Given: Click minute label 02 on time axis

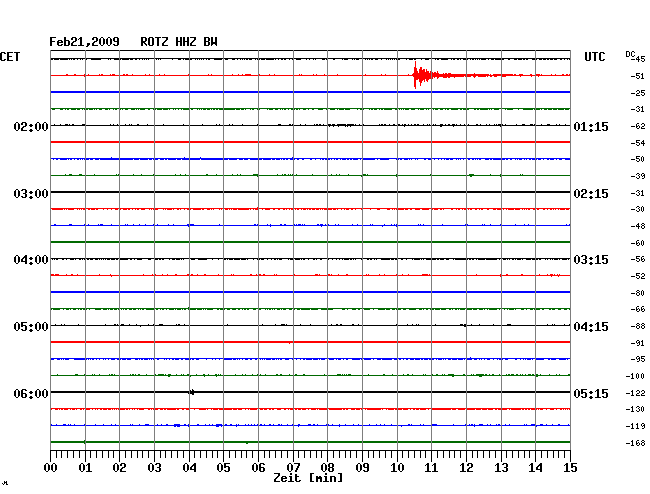Looking at the screenshot, I should coord(119,468).
